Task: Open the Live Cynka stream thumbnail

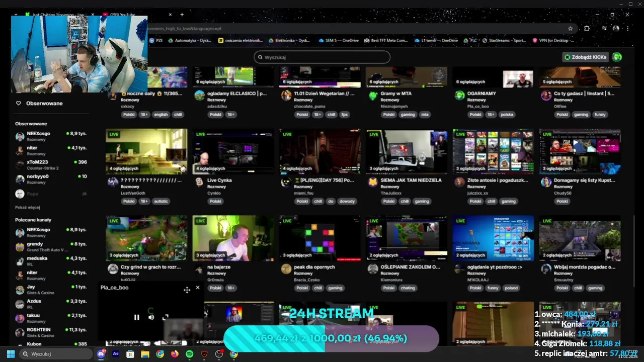Action: pyautogui.click(x=233, y=151)
